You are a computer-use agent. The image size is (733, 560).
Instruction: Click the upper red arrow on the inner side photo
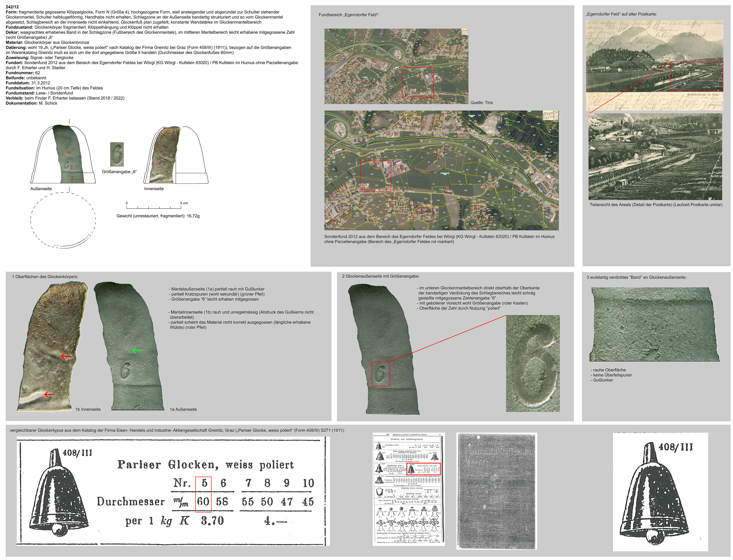tap(66, 356)
